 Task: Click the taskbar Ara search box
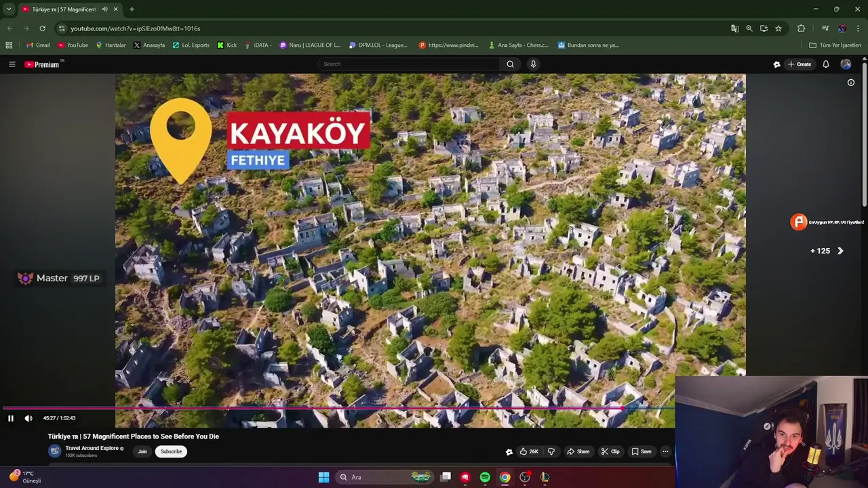pyautogui.click(x=384, y=477)
